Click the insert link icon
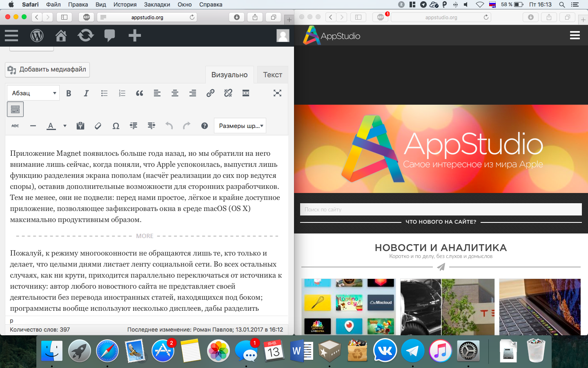 210,93
